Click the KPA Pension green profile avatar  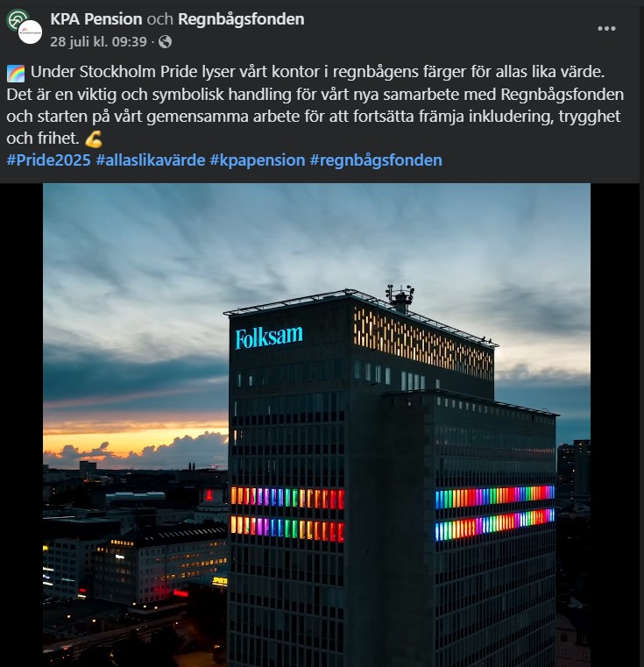pos(16,19)
